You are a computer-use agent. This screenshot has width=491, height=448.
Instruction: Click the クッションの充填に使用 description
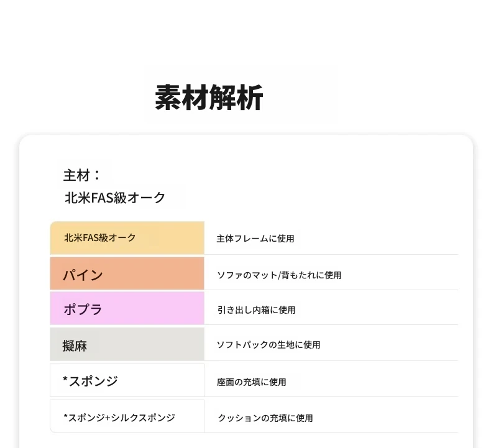coord(265,418)
